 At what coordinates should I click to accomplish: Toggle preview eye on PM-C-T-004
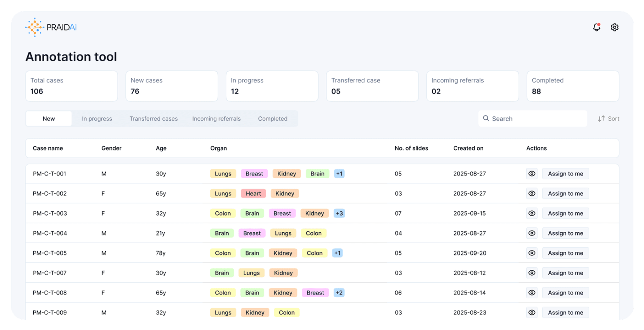click(532, 233)
